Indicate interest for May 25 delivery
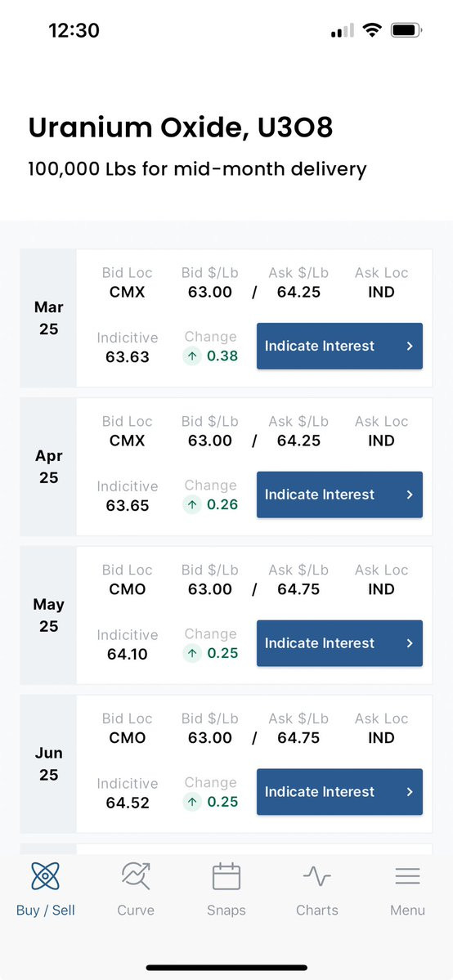453x980 pixels. pyautogui.click(x=340, y=643)
